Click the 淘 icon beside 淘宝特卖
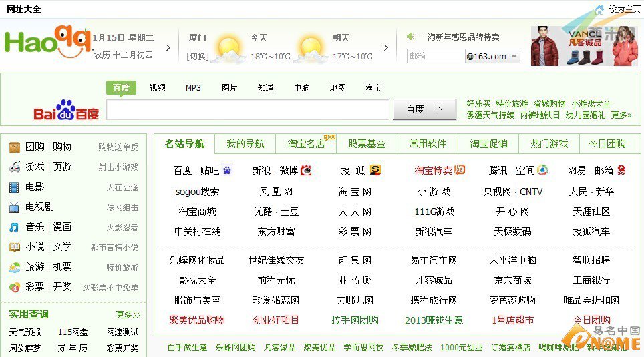This screenshot has height=357, width=644. click(460, 169)
